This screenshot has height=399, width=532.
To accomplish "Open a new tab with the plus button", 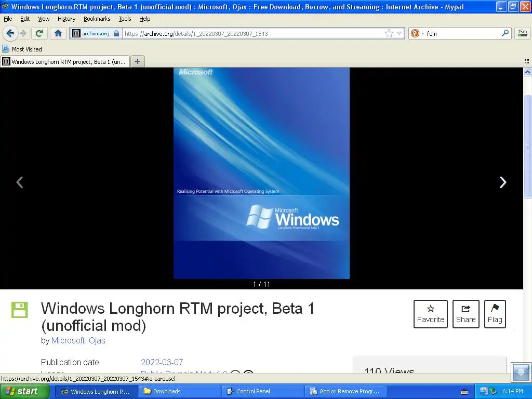I will pos(137,61).
